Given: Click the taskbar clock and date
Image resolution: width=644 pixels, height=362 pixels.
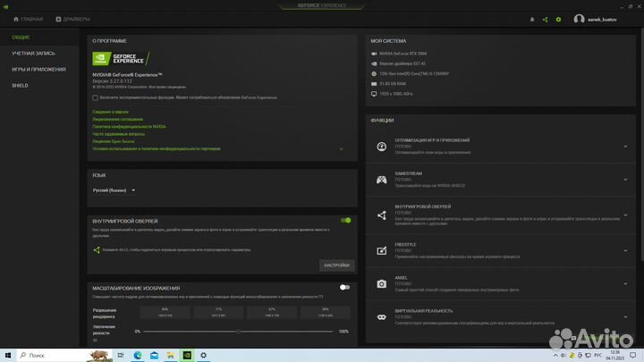Looking at the screenshot, I should (614, 355).
